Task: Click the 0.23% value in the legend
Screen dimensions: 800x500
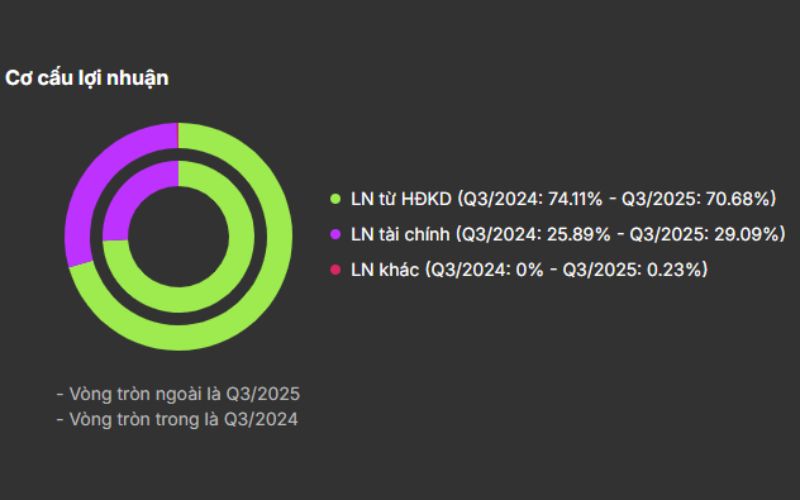Action: tap(674, 269)
